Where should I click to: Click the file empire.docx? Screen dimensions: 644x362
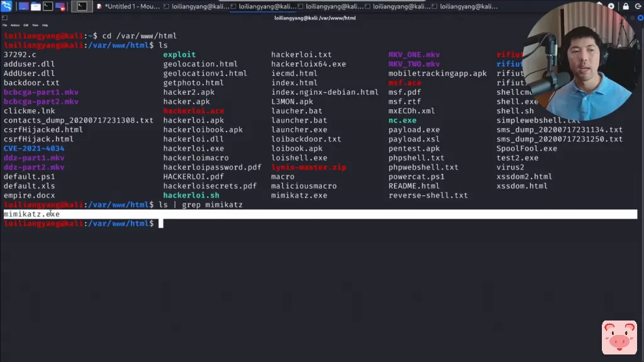(x=29, y=195)
